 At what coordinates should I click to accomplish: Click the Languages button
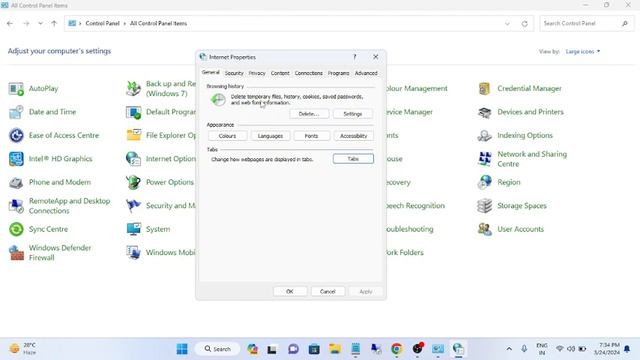click(x=270, y=136)
